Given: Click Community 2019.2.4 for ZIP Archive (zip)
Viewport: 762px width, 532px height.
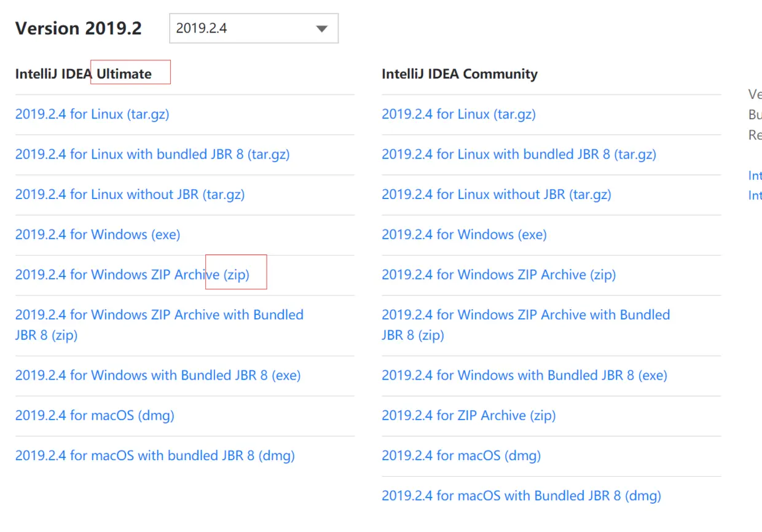Looking at the screenshot, I should [468, 416].
